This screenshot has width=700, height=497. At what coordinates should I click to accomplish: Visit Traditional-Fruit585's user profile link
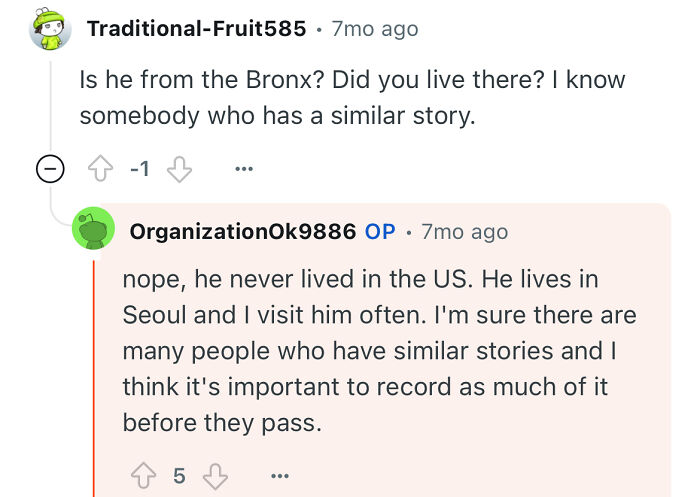[x=196, y=29]
